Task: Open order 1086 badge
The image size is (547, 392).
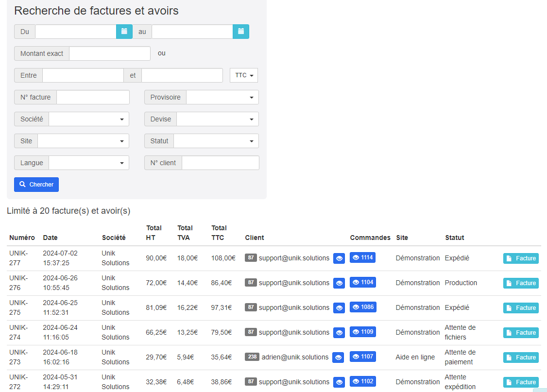Action: (x=362, y=307)
